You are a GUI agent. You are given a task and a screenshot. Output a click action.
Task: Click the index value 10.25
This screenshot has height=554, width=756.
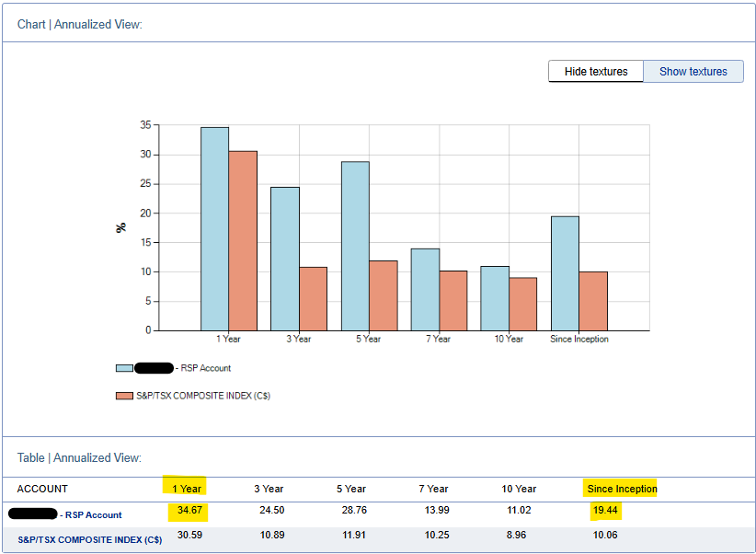(437, 535)
